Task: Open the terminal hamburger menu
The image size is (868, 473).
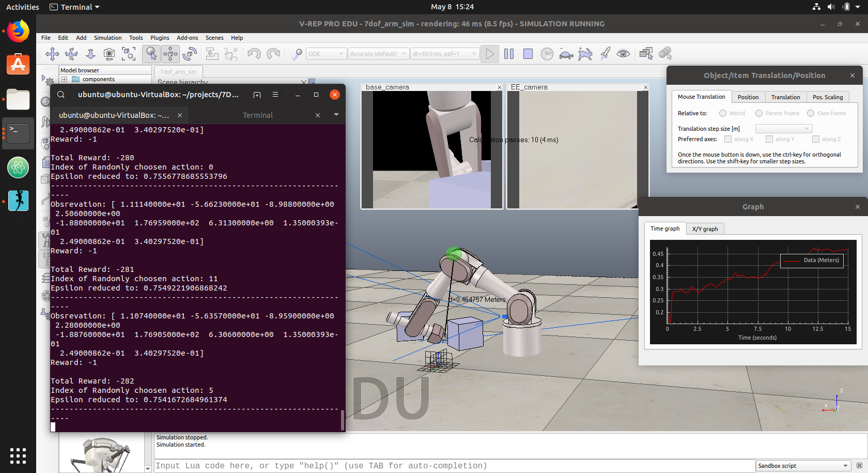Action: tap(275, 95)
